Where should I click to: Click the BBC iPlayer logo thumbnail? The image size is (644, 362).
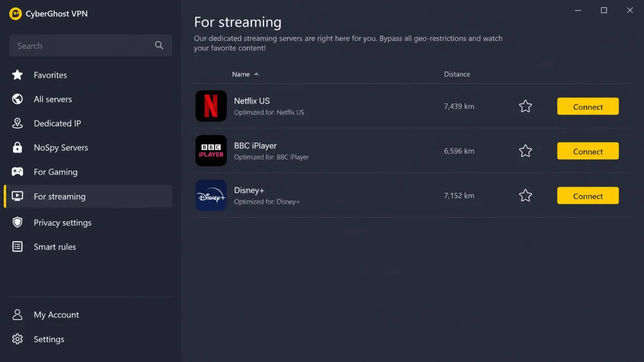[211, 151]
